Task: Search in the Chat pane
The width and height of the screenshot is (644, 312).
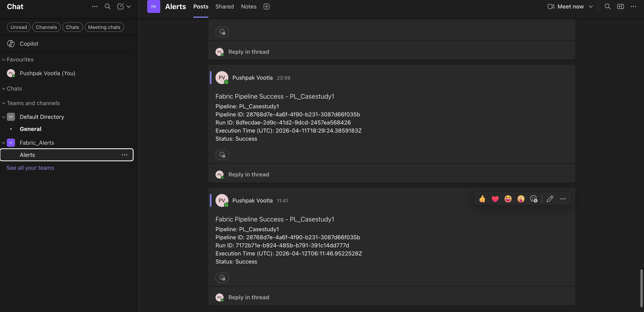Action: pyautogui.click(x=108, y=6)
